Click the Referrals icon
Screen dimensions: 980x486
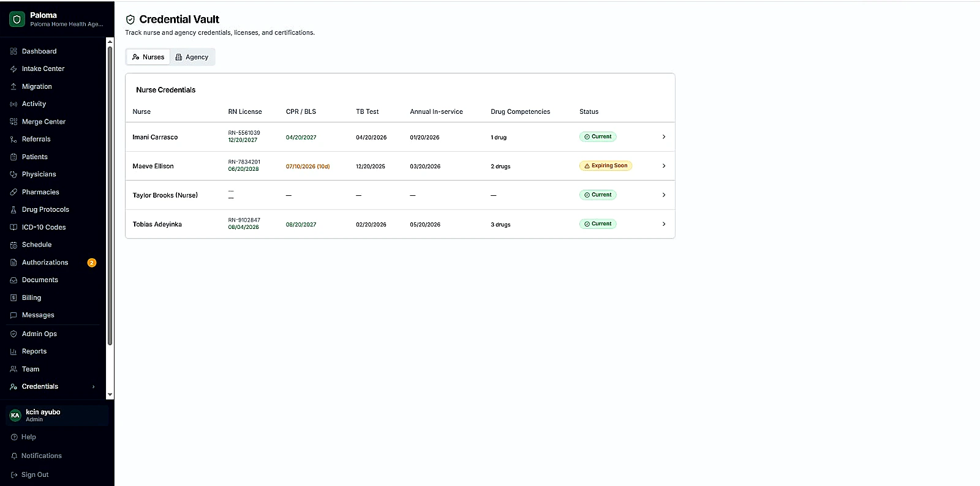click(13, 140)
